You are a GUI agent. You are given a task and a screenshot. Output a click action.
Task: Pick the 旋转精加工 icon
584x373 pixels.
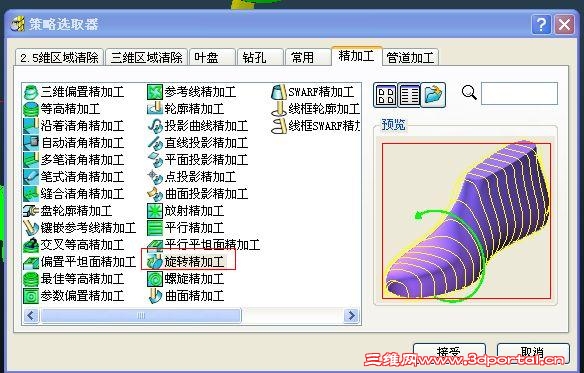(155, 261)
